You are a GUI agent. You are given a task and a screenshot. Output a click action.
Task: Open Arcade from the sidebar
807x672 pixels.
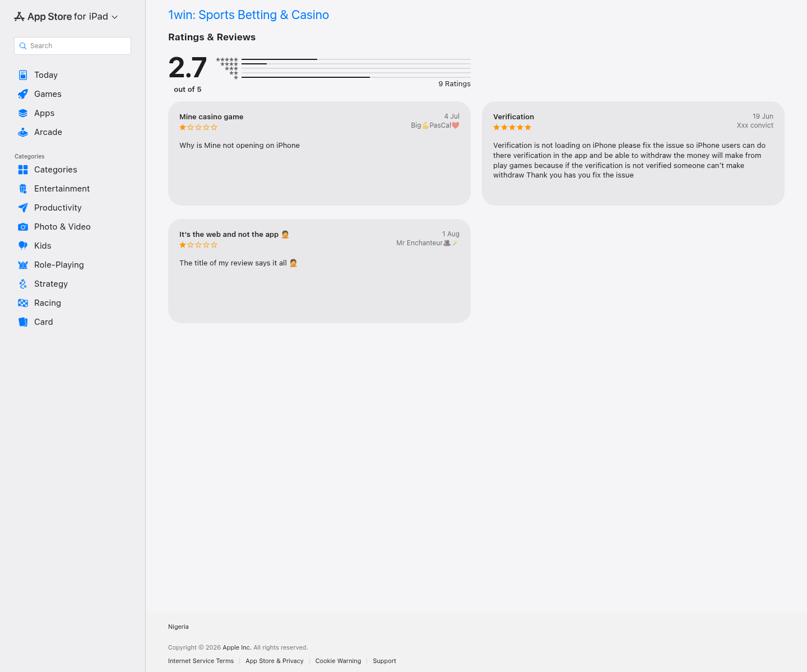pyautogui.click(x=48, y=132)
